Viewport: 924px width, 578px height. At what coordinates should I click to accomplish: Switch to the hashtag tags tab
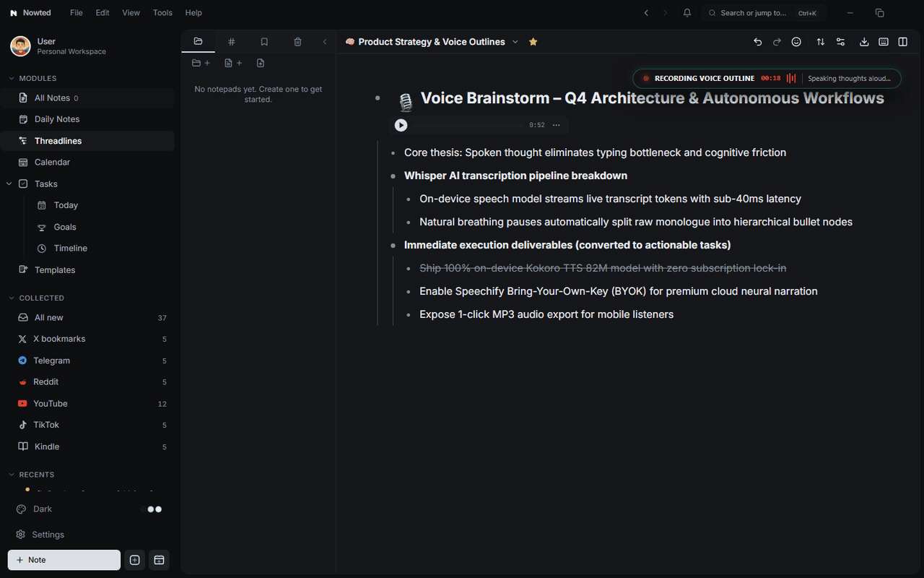click(x=231, y=42)
